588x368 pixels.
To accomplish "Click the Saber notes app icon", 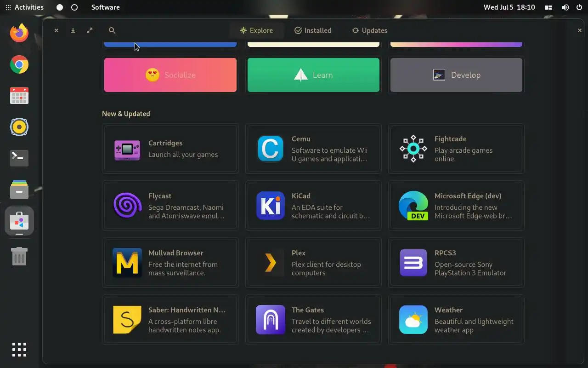I will coord(127,320).
